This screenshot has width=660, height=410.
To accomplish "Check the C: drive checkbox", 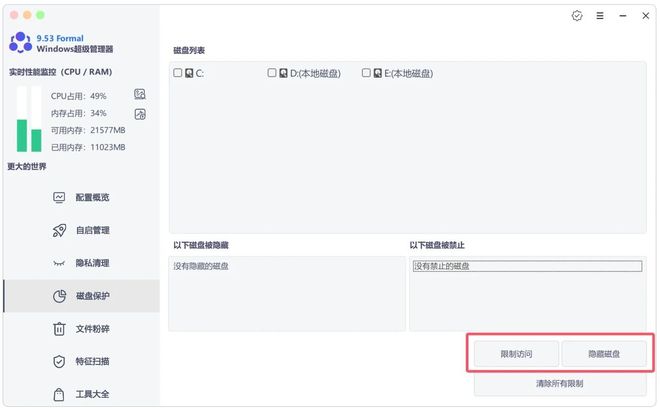I will coord(178,73).
